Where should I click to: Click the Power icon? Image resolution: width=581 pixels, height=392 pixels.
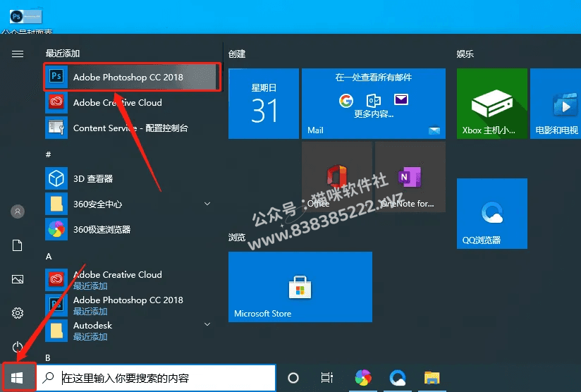pos(18,347)
